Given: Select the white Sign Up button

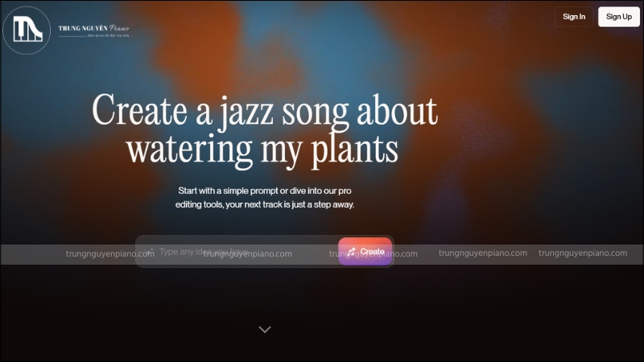Looking at the screenshot, I should coord(618,17).
